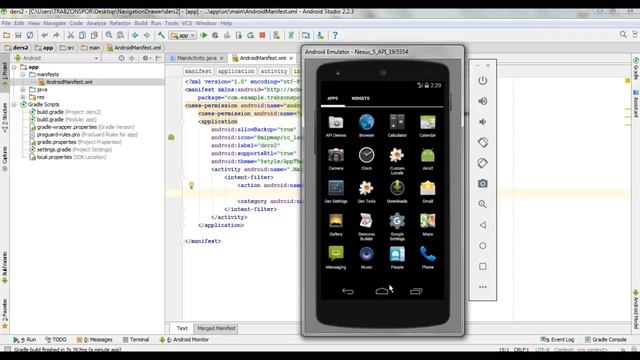The height and width of the screenshot is (360, 640).
Task: Select AndroidManifest.xml in project tree
Action: tap(69, 82)
